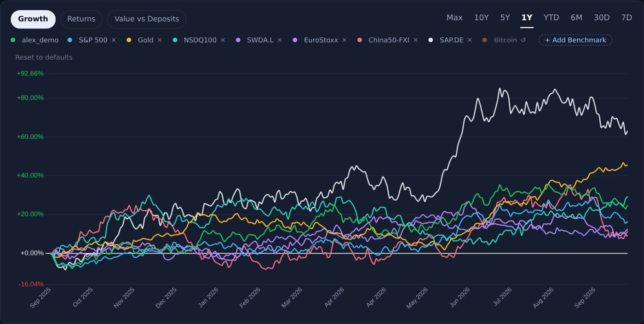644x324 pixels.
Task: Click the Jul 2026 date label
Action: point(501,297)
